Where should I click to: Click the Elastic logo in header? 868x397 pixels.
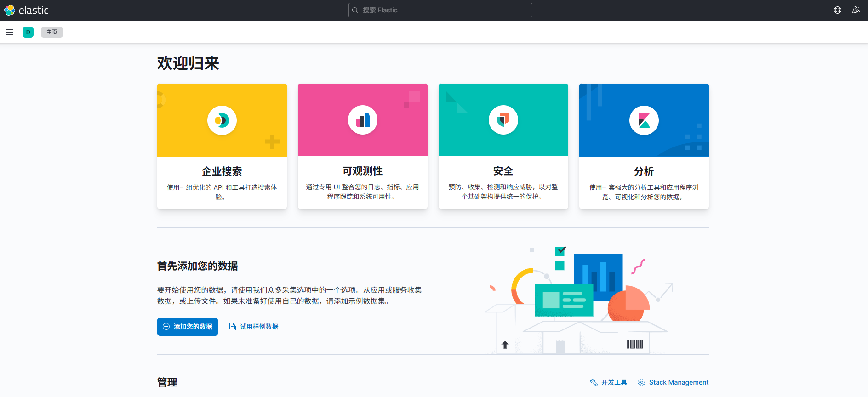tap(26, 10)
